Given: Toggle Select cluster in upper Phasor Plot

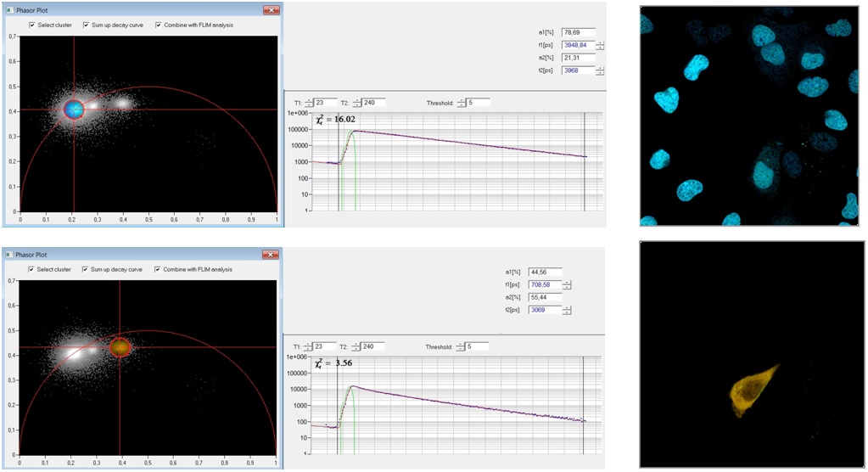Looking at the screenshot, I should [x=32, y=25].
